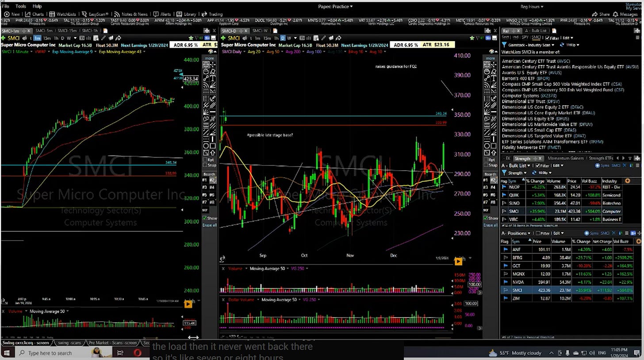644x360 pixels.
Task: Switch to the Momentum Gainers tab
Action: pyautogui.click(x=566, y=158)
